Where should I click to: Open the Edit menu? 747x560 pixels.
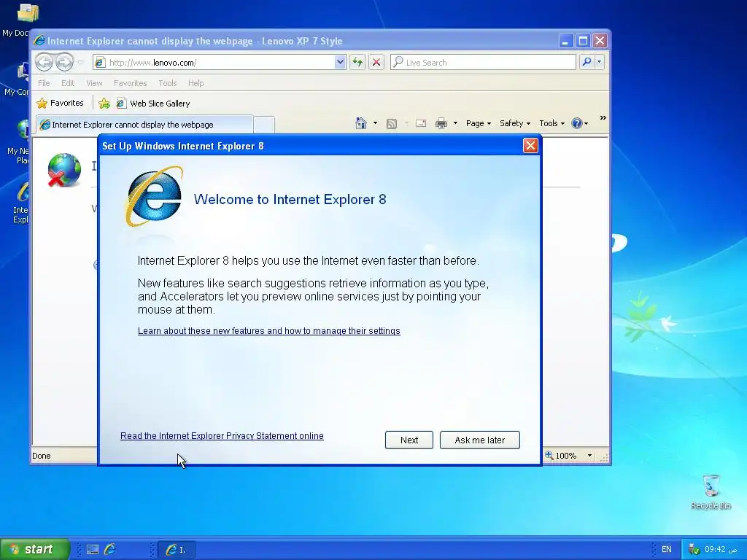tap(68, 83)
